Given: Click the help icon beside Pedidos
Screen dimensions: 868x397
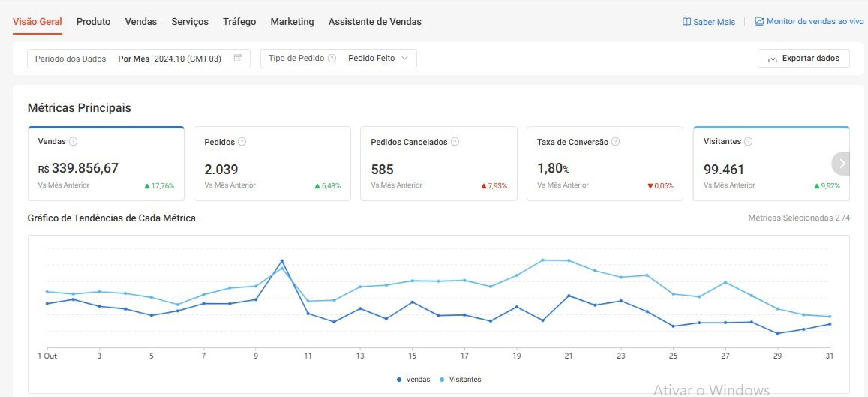Looking at the screenshot, I should click(x=242, y=142).
